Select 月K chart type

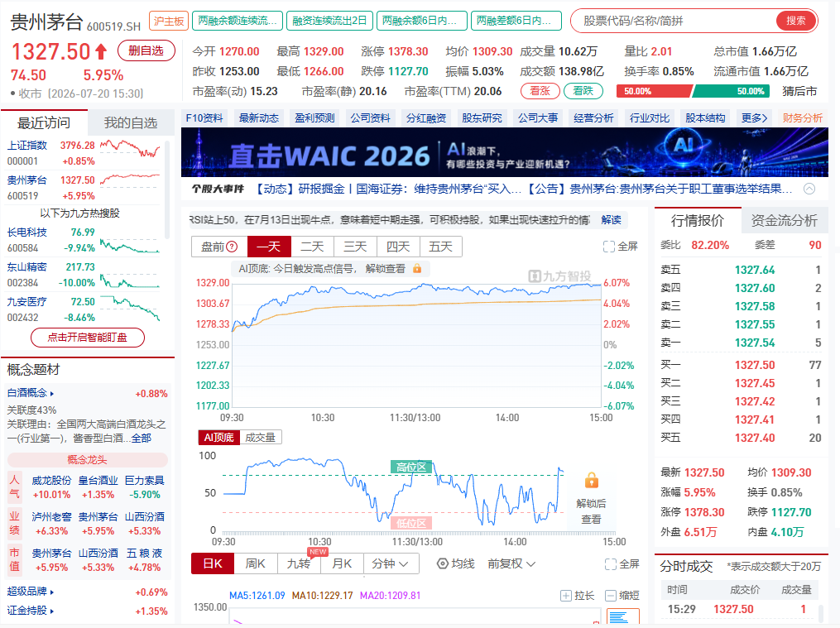[x=342, y=563]
